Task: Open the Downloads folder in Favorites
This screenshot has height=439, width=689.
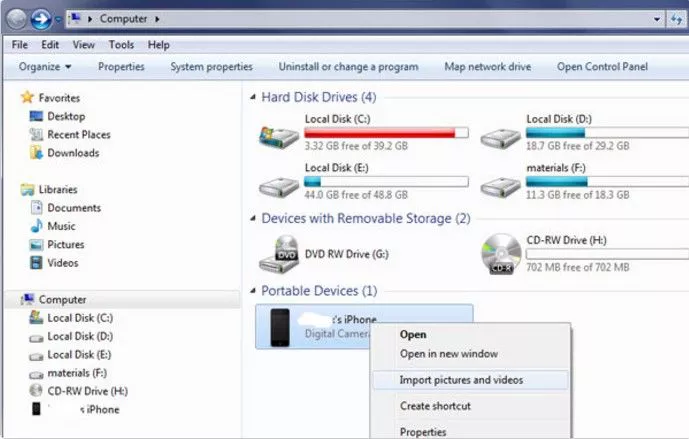Action: coord(73,153)
